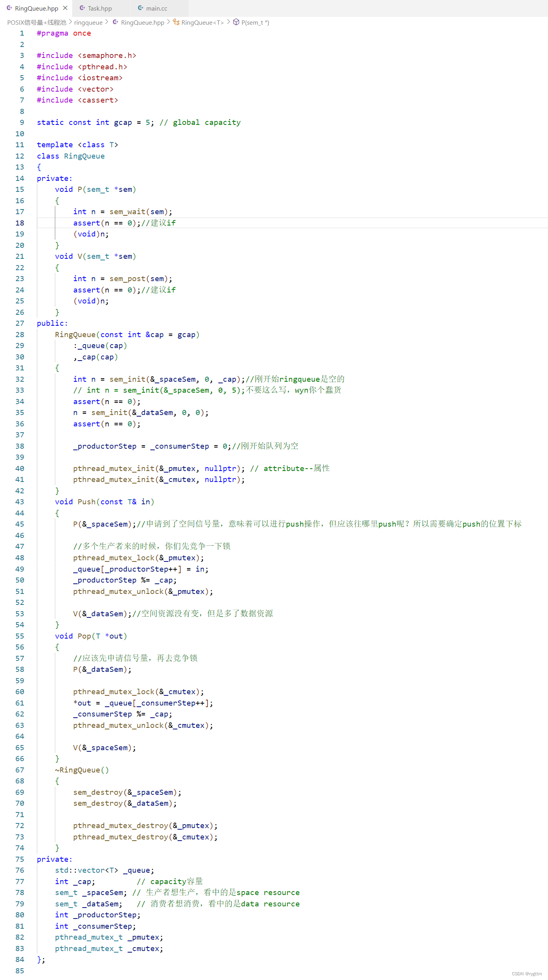Select POSIX信号量+线程池 breadcrumb folder
Image resolution: width=548 pixels, height=980 pixels.
pyautogui.click(x=37, y=22)
